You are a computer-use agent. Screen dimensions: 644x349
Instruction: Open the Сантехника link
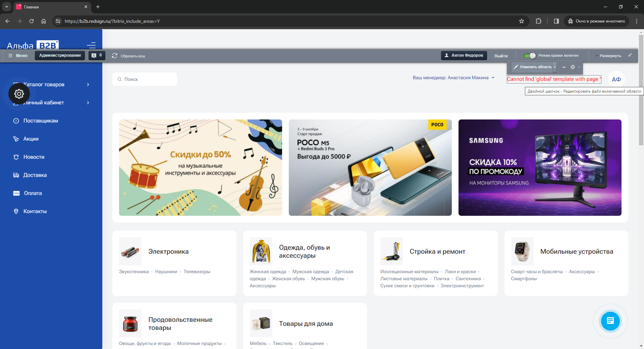(x=468, y=279)
